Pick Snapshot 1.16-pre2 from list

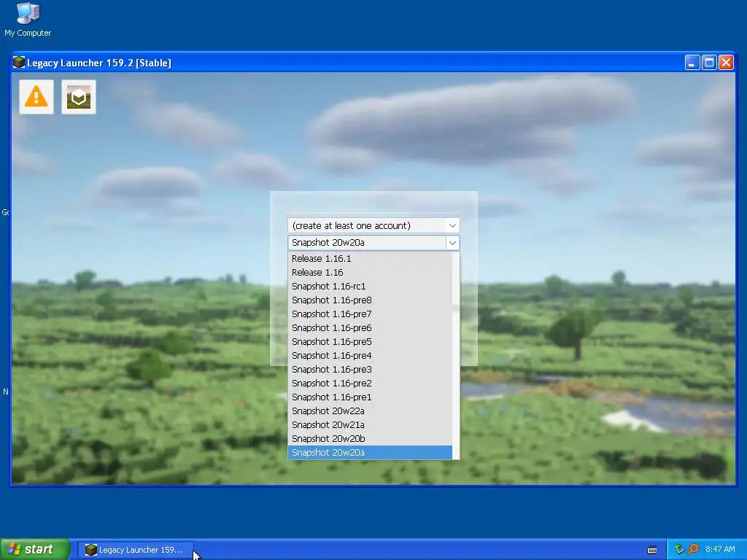pos(370,383)
